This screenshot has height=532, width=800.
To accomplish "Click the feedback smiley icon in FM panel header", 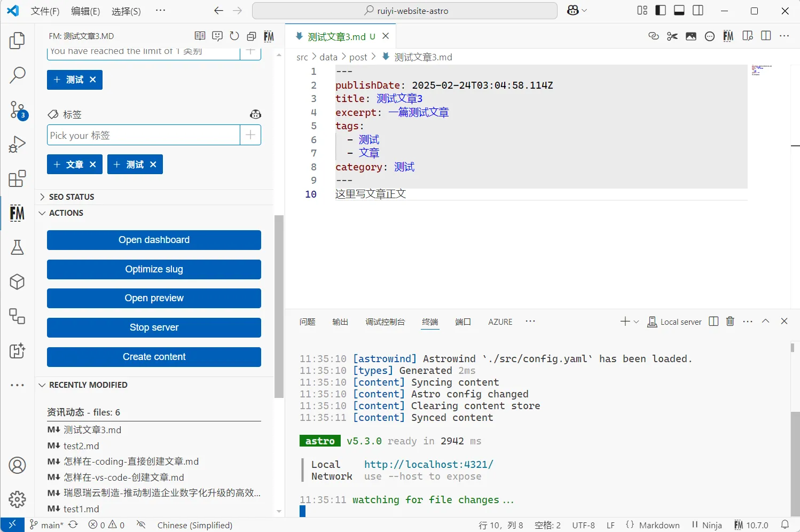I will (217, 36).
